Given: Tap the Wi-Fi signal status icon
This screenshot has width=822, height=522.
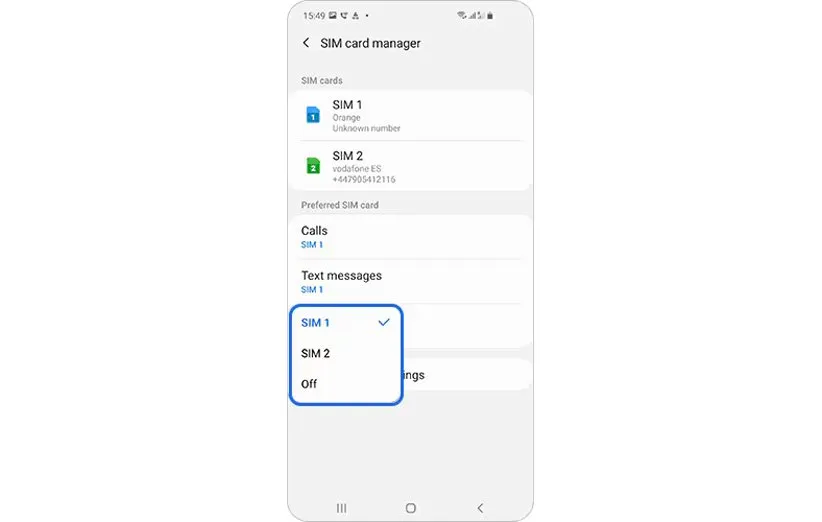Looking at the screenshot, I should point(461,16).
